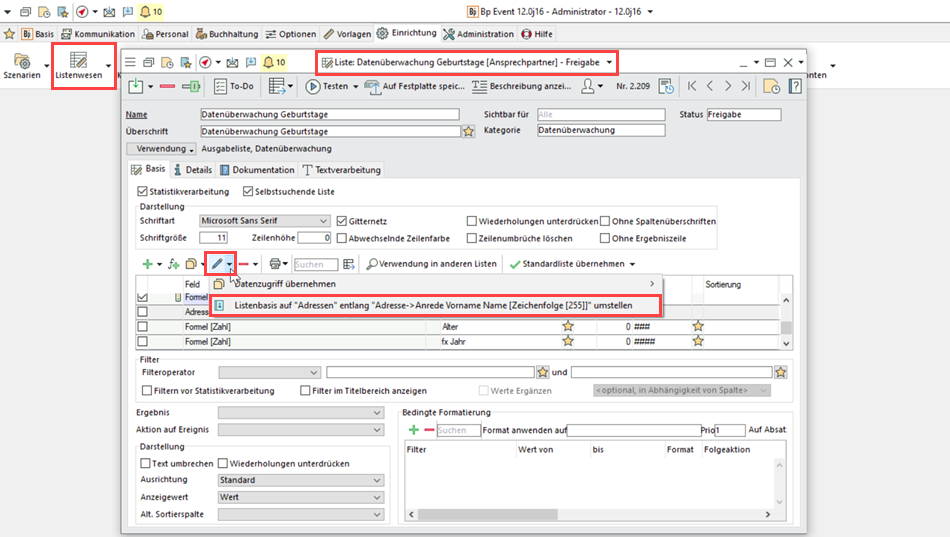Switch to the Dokumentation tab
The width and height of the screenshot is (950, 537).
(257, 170)
